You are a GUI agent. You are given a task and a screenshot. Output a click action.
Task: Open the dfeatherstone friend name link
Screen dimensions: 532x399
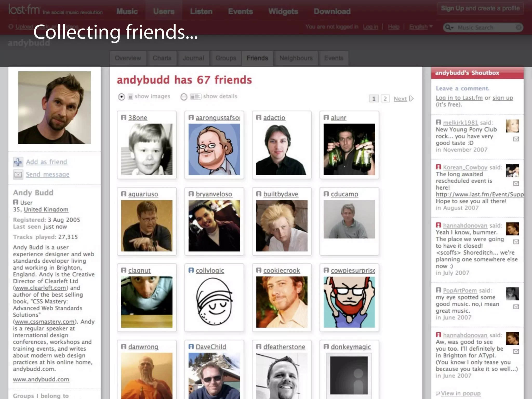284,347
